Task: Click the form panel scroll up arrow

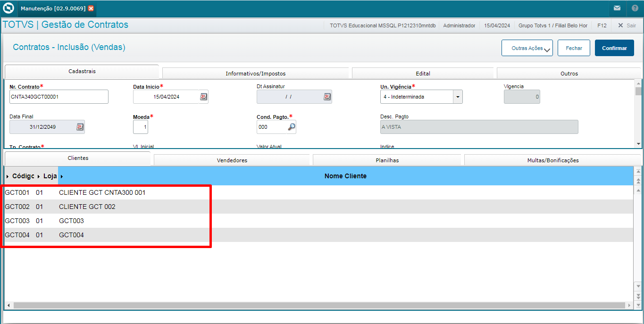Action: pos(638,83)
